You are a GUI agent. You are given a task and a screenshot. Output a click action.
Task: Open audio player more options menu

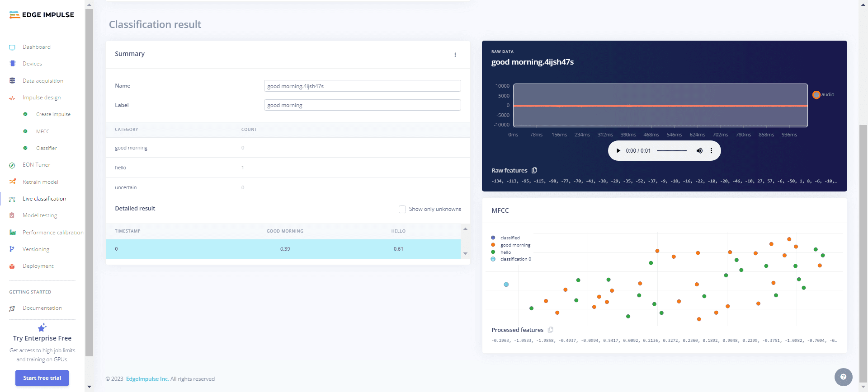coord(711,151)
